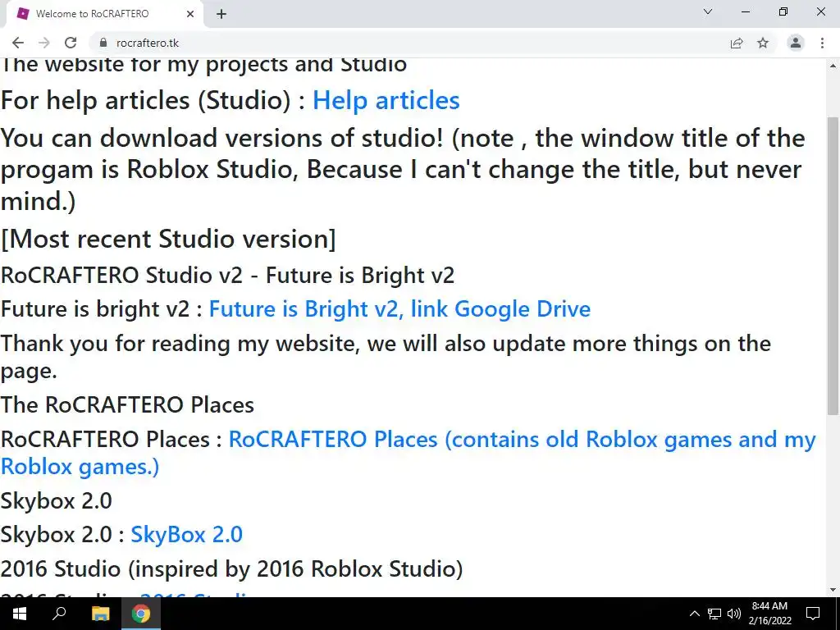Screen dimensions: 840x630
Task: Click the scrollbar up arrow
Action: point(833,66)
